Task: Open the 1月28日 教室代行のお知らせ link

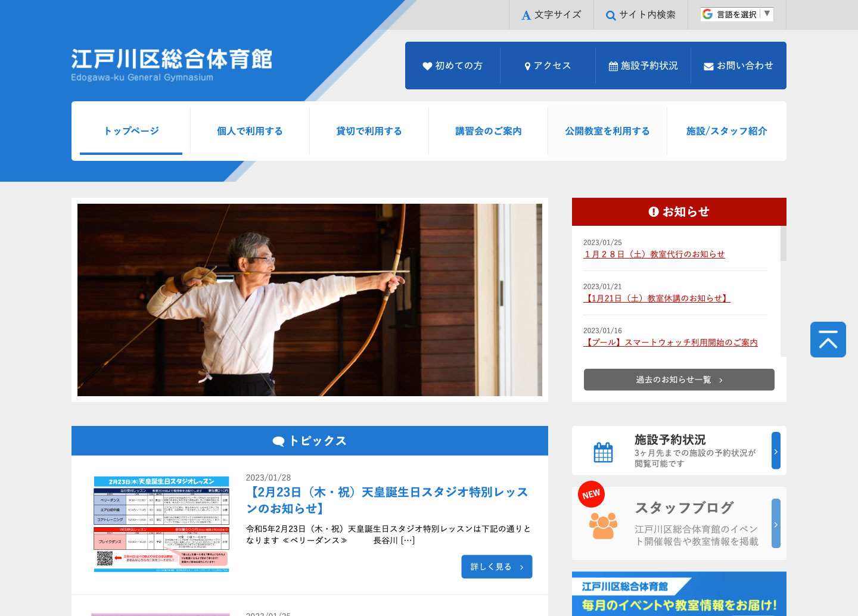Action: 654,254
